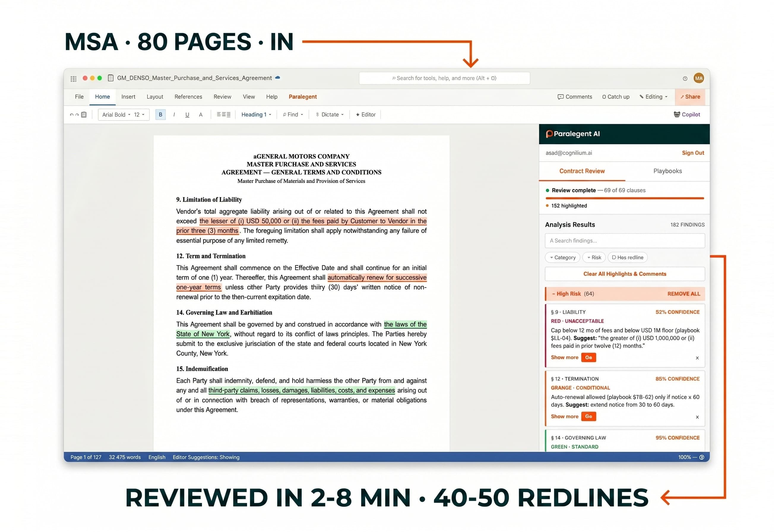Click 'Editor Suggestions: Showing' status

[206, 458]
